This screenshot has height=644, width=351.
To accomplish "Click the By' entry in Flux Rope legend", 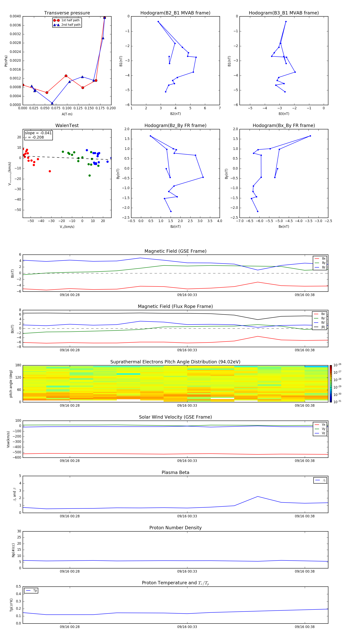I will pyautogui.click(x=320, y=318).
